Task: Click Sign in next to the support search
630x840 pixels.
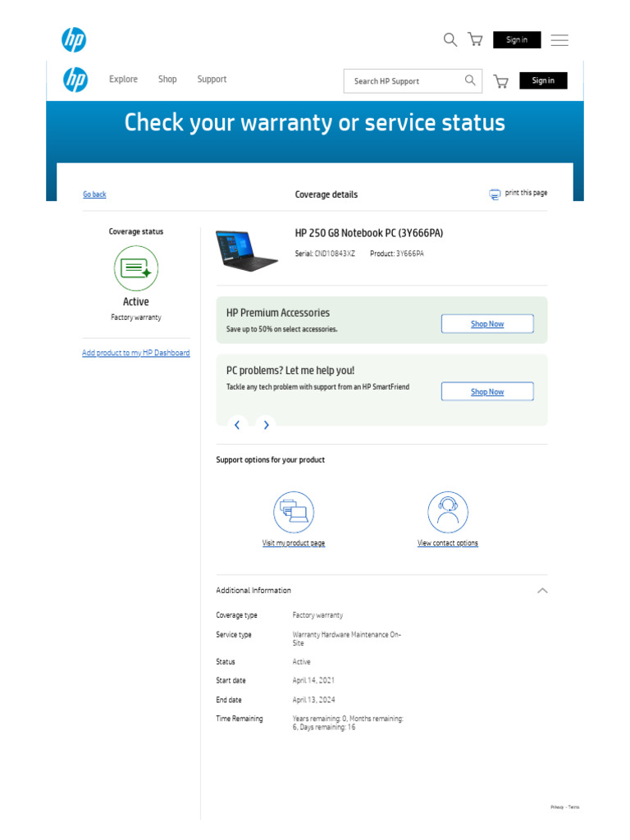Action: click(x=543, y=80)
